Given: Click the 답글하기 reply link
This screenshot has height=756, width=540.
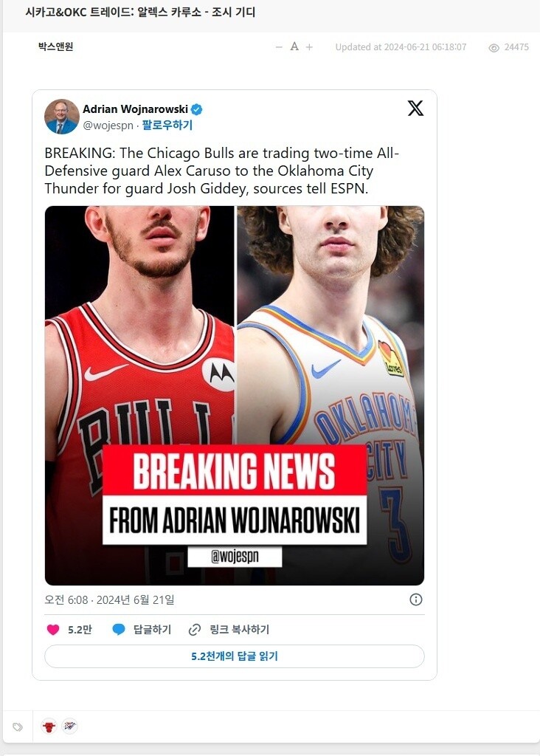Looking at the screenshot, I should pos(152,630).
